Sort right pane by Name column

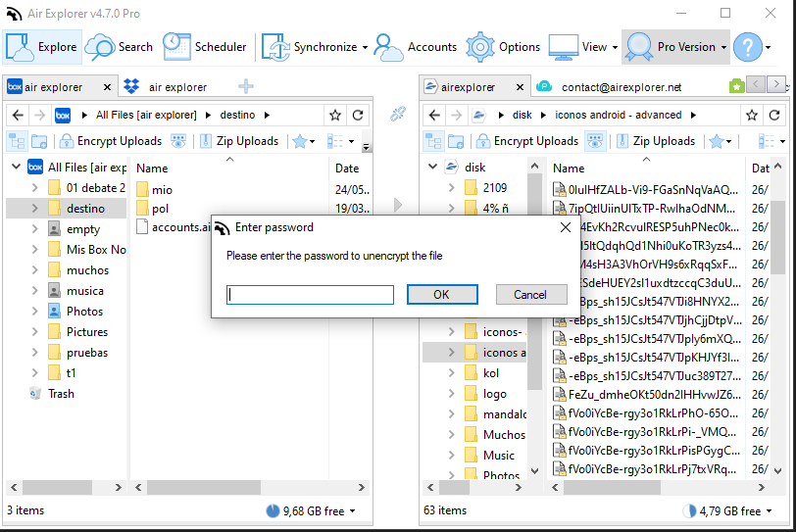click(646, 169)
